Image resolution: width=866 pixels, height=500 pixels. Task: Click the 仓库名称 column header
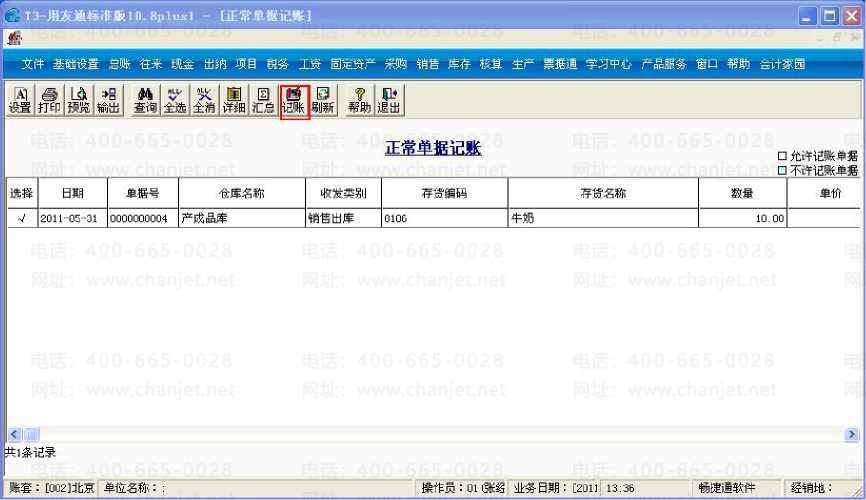click(241, 193)
